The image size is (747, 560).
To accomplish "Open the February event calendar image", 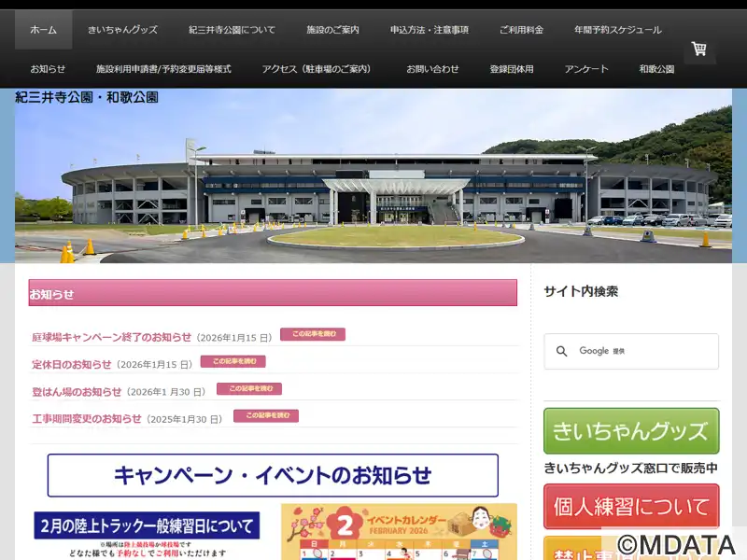I will click(x=399, y=532).
